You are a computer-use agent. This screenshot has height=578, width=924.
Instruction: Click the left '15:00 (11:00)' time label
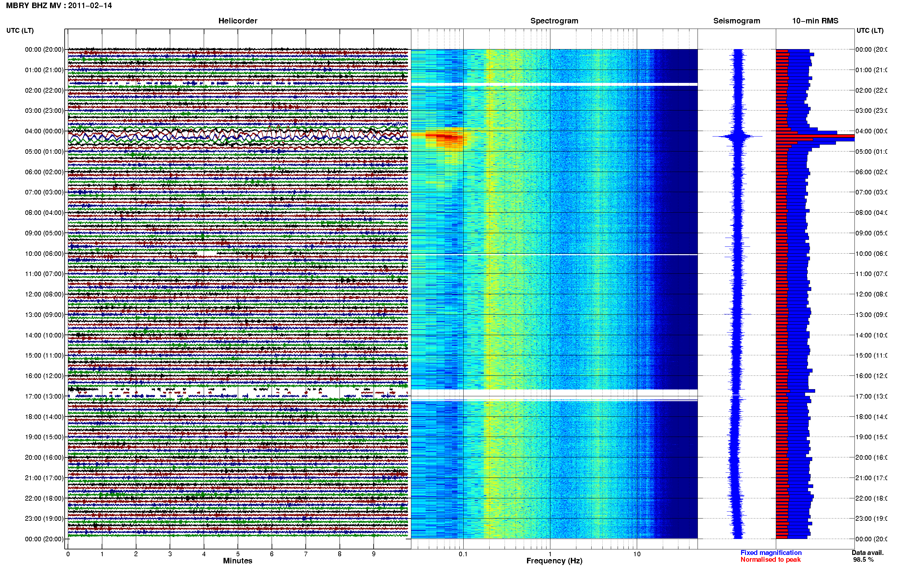pyautogui.click(x=44, y=356)
